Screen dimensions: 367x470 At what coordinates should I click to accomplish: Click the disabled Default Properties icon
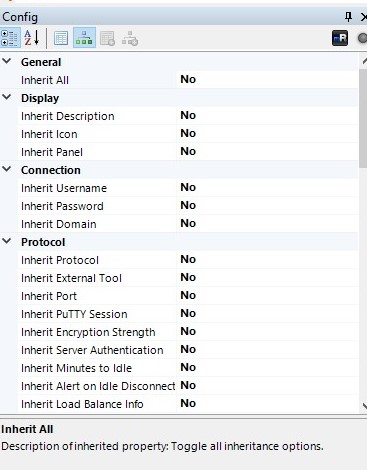[107, 38]
